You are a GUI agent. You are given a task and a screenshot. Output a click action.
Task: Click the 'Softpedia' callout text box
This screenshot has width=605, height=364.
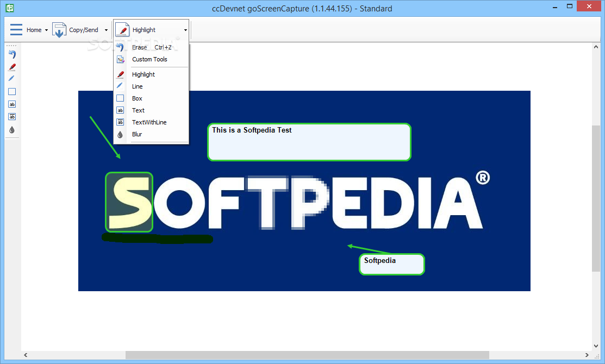(391, 264)
